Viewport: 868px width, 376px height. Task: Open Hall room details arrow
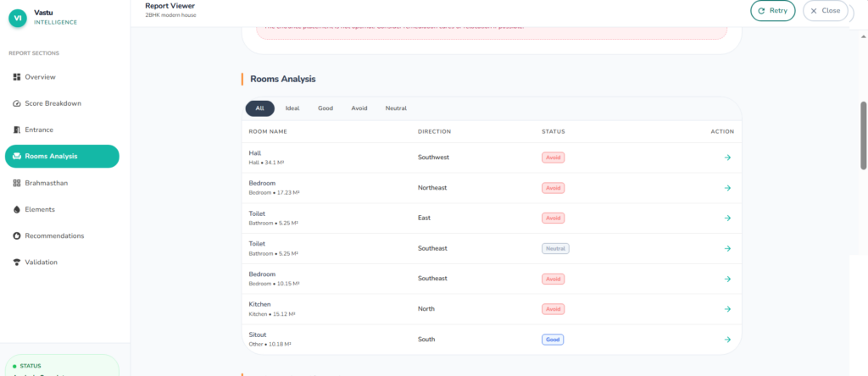tap(727, 158)
